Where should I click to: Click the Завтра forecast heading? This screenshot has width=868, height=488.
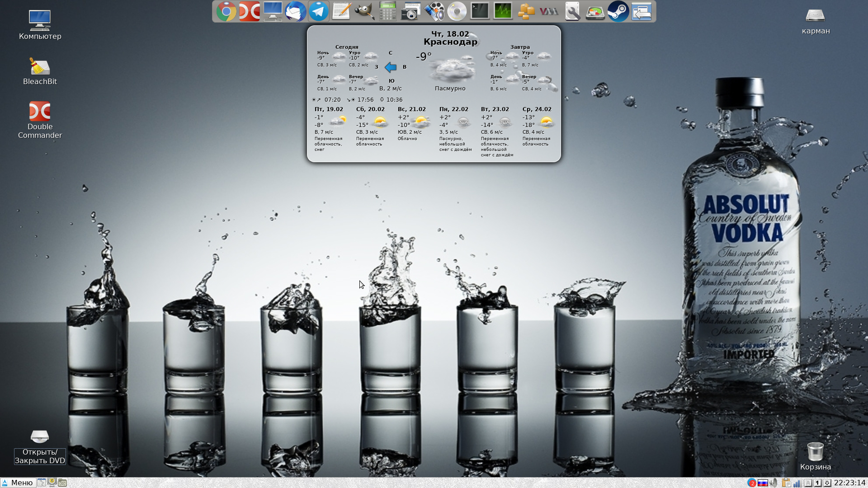[520, 47]
